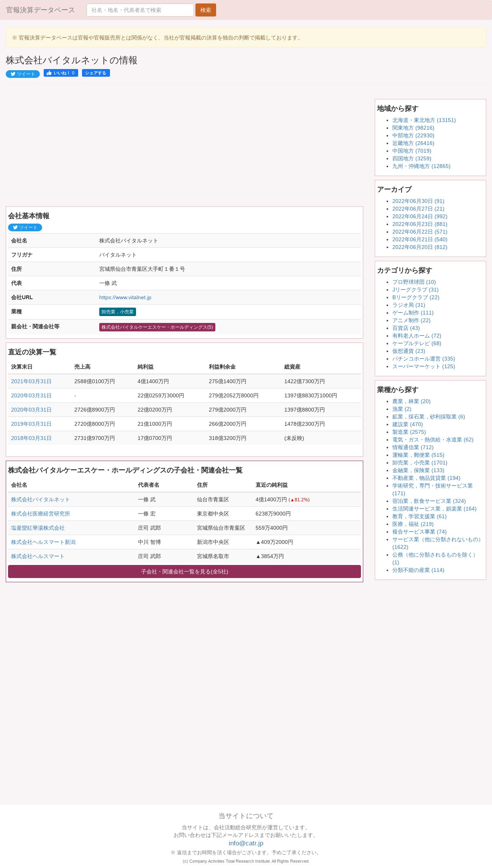This screenshot has height=868, width=492.
Task: Open 複合サービス事業 (74) industry
Action: [x=419, y=532]
